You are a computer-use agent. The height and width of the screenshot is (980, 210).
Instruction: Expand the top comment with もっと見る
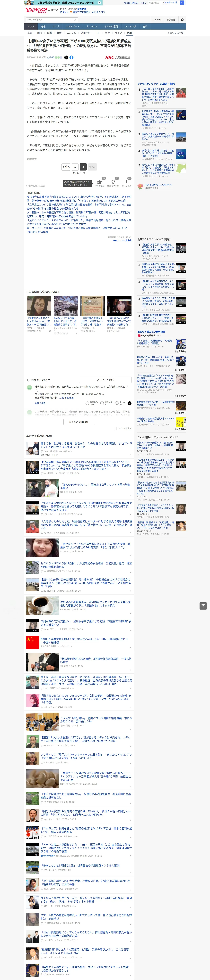click(68, 398)
